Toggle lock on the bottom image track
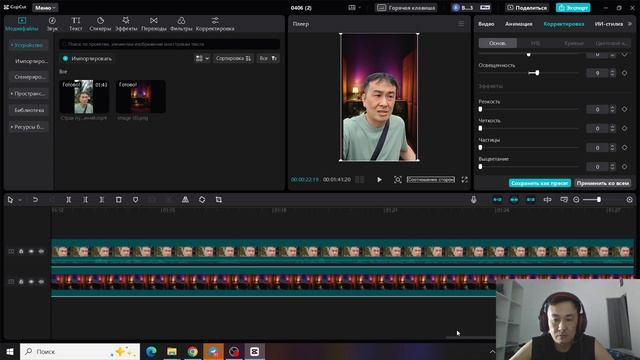The height and width of the screenshot is (360, 640). pyautogui.click(x=21, y=282)
